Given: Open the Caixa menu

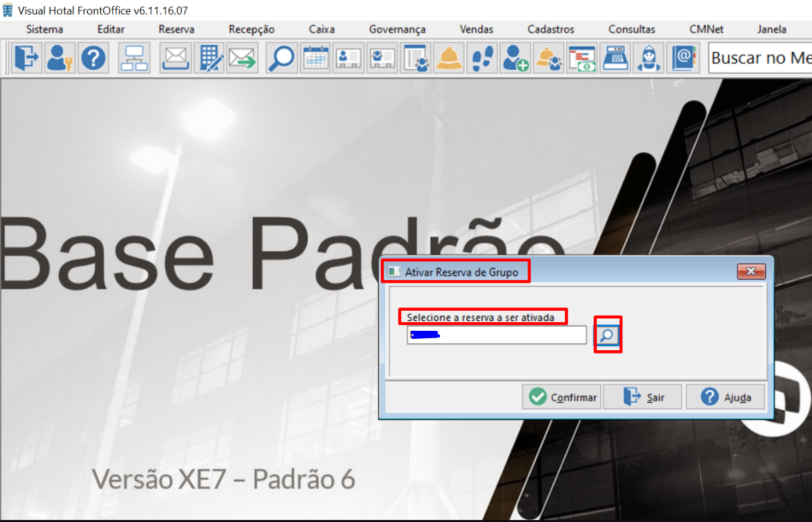Looking at the screenshot, I should [x=322, y=29].
